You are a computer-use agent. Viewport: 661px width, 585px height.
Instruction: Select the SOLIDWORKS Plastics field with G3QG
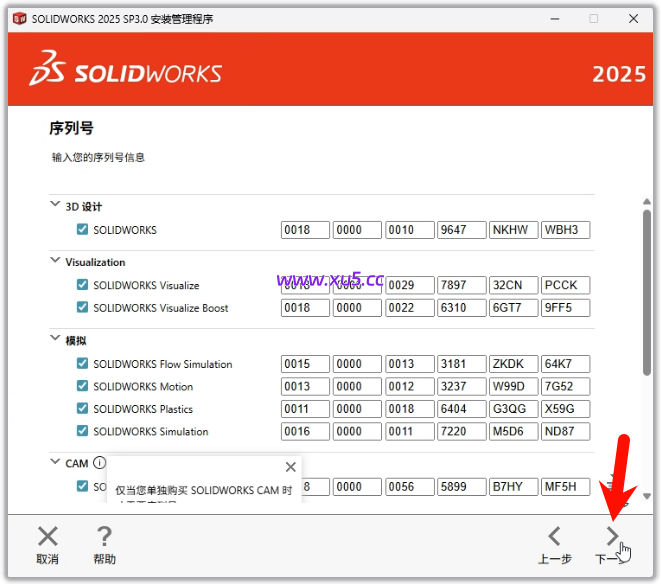(513, 409)
